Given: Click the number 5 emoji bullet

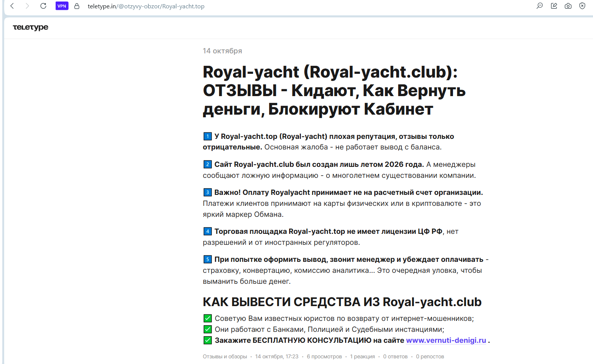Looking at the screenshot, I should click(207, 259).
